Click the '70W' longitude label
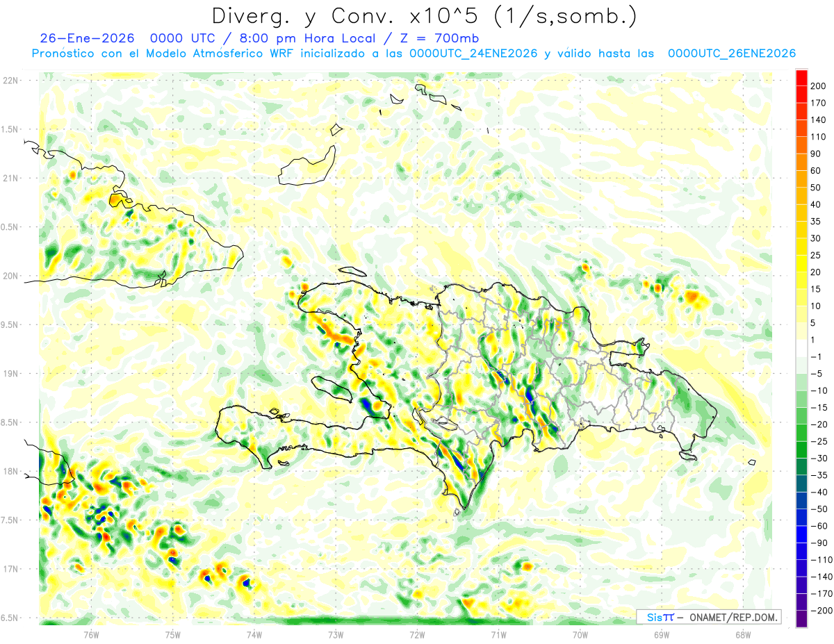Viewport: 834px width, 644px height. [x=580, y=634]
